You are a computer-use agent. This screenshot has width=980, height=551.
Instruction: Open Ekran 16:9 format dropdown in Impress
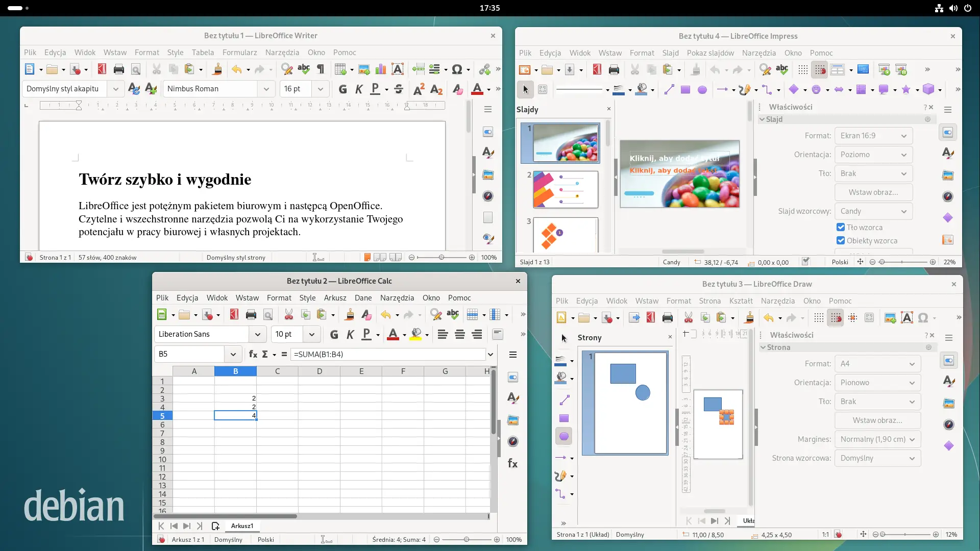873,136
